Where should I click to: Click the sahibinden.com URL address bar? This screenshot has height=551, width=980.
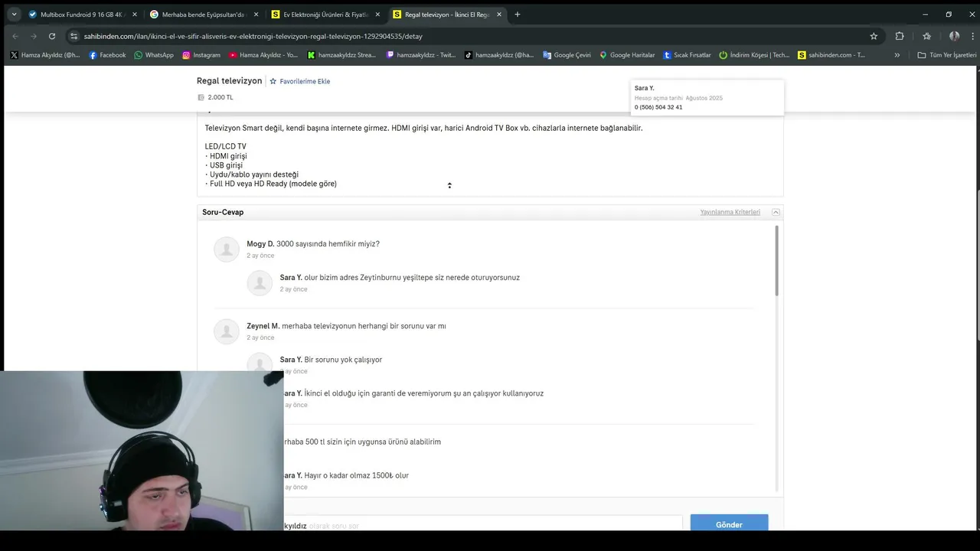coord(475,36)
